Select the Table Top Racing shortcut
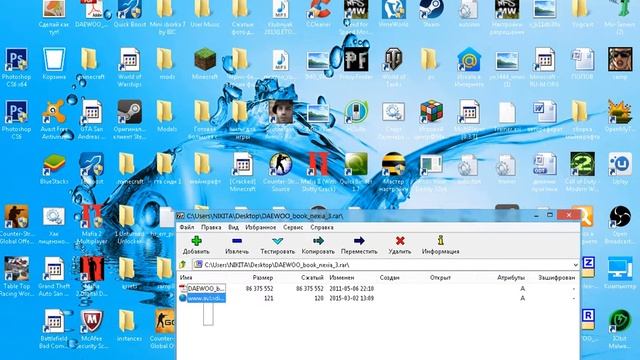 click(16, 276)
